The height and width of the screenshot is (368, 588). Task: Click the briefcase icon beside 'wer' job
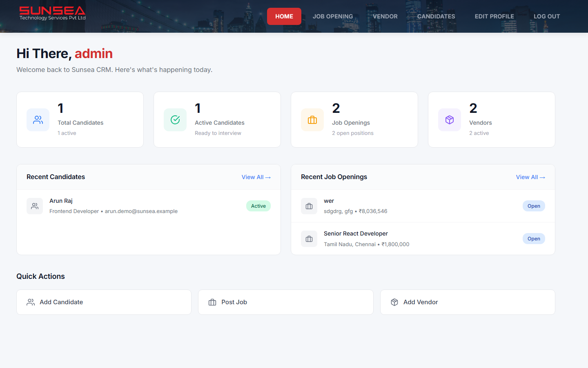tap(309, 206)
